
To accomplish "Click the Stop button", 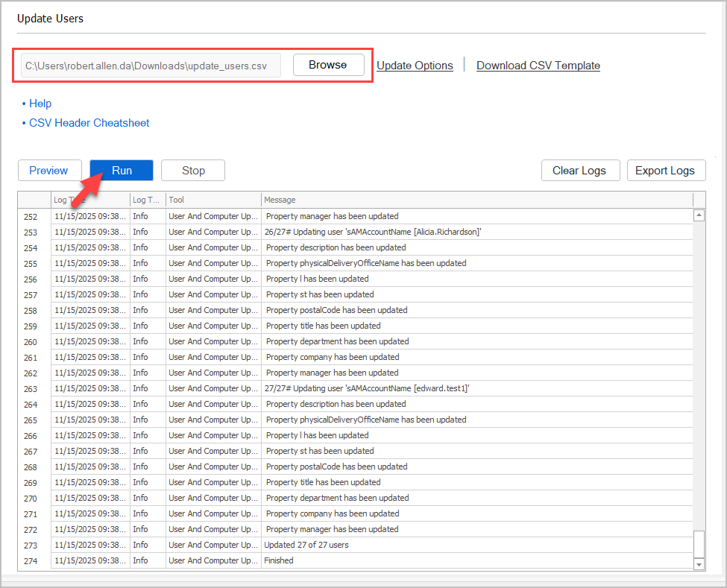I will pyautogui.click(x=192, y=170).
